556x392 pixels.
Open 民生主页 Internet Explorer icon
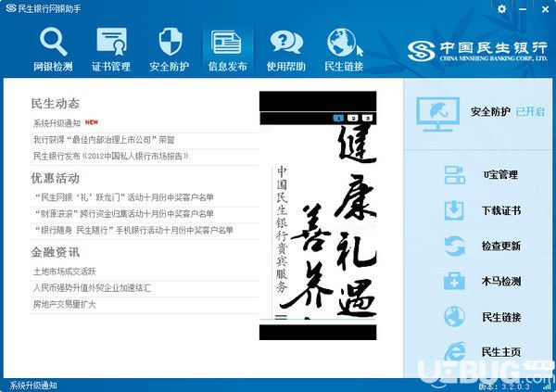point(455,351)
